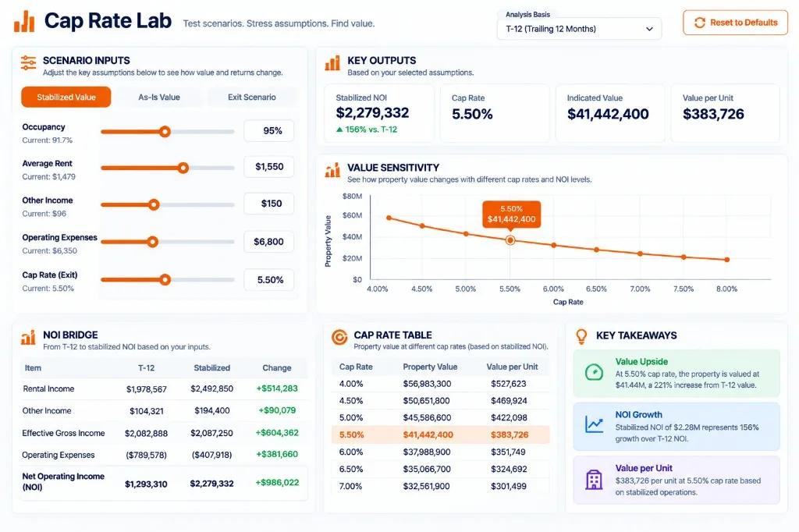Screen dimensions: 799x532
Task: Click the Net Operating Income (NOI) label
Action: 63,481
